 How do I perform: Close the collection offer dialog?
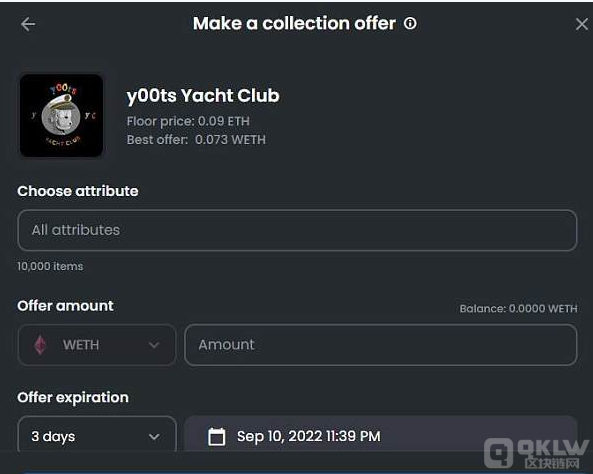(581, 24)
